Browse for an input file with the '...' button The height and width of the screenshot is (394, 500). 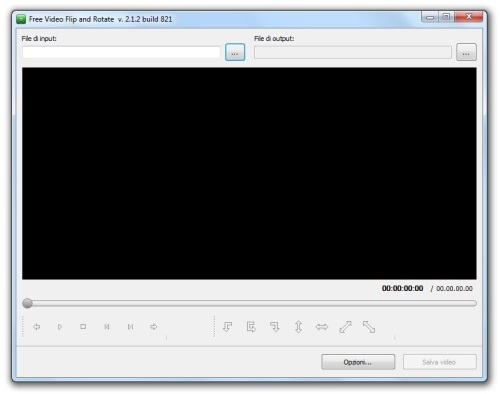(x=235, y=52)
